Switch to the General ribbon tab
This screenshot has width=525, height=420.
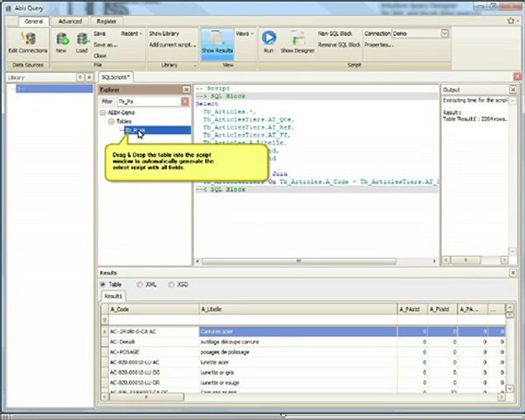[x=34, y=22]
